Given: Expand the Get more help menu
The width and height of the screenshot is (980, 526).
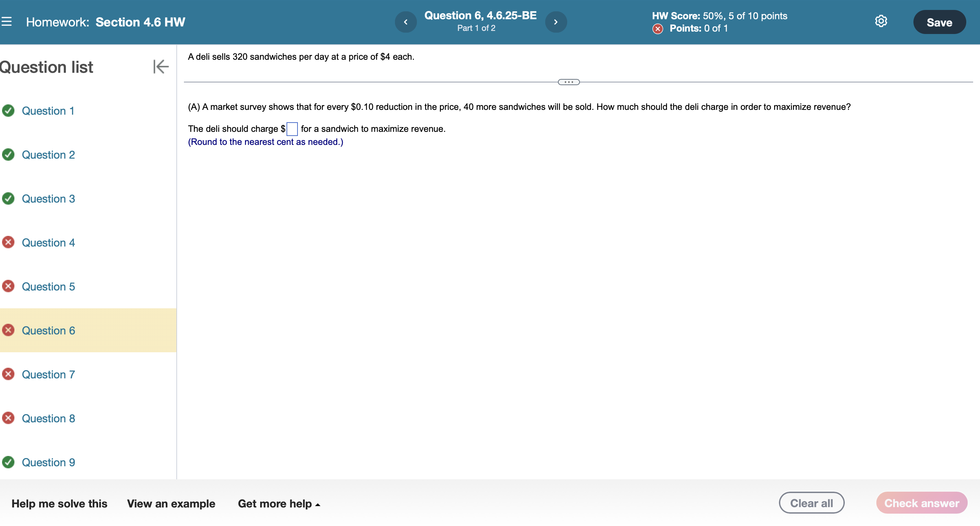Looking at the screenshot, I should [x=279, y=504].
